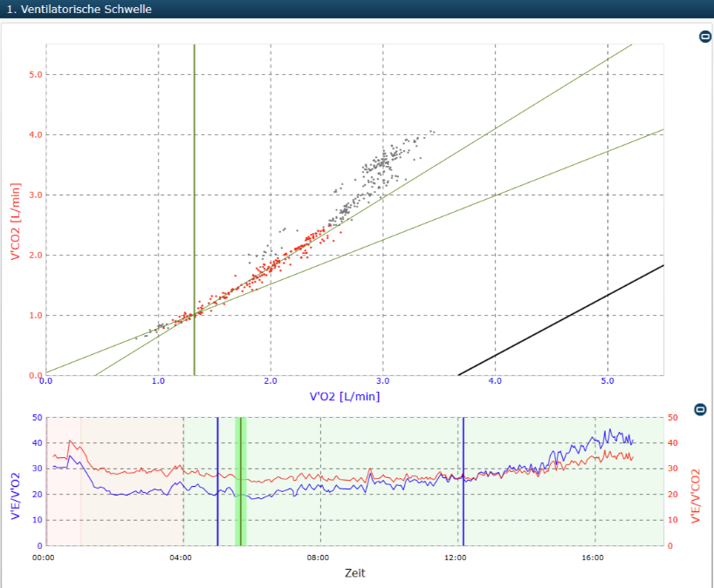Image resolution: width=714 pixels, height=588 pixels.
Task: Click the red data point cluster near 2.0 V'O2
Action: coord(272,266)
